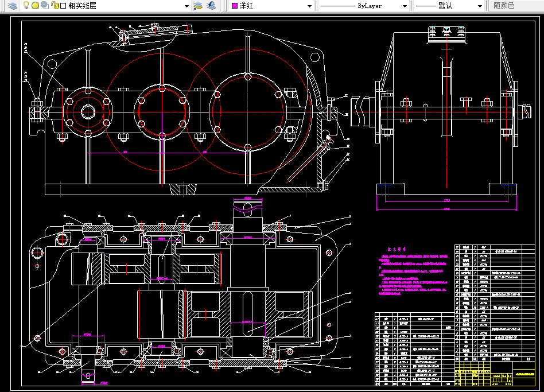Image resolution: width=544 pixels, height=392 pixels.
Task: Click the Layer Previous icon
Action: tap(211, 6)
